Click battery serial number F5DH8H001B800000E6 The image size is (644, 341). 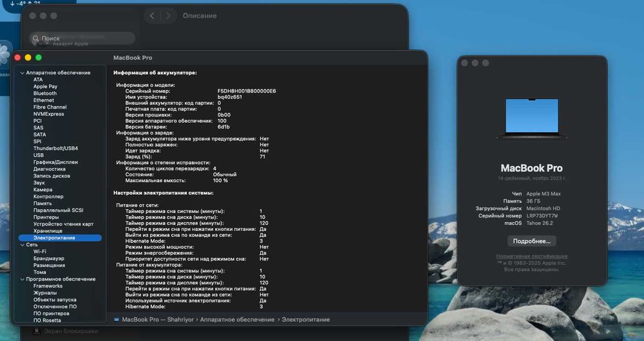pos(247,91)
